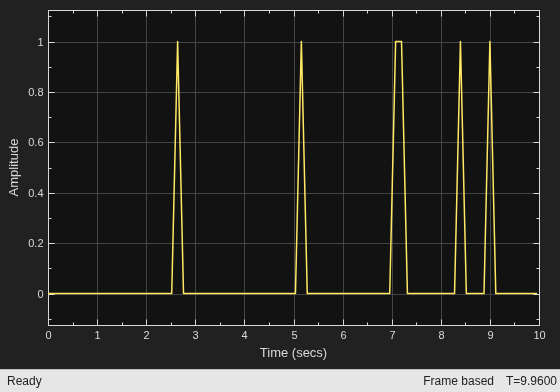The width and height of the screenshot is (560, 392).
Task: Click the x-axis tick label 10
Action: 539,335
